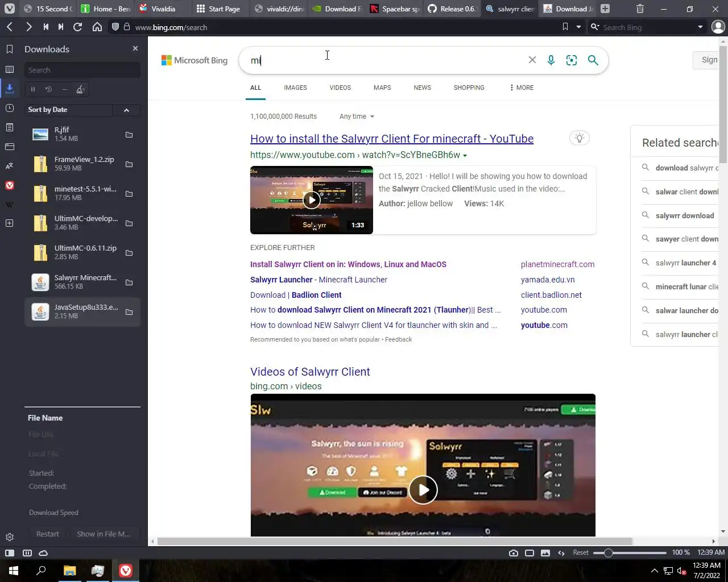Show folder for JavaSetup8u333 download
The width and height of the screenshot is (728, 582).
tap(129, 312)
